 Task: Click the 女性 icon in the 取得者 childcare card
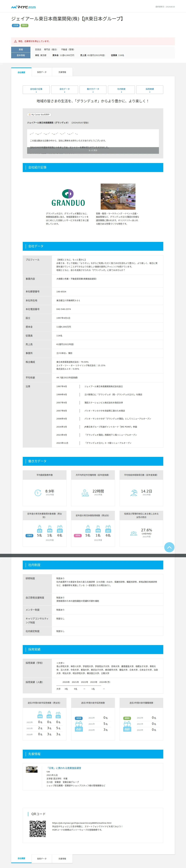click(88, 529)
